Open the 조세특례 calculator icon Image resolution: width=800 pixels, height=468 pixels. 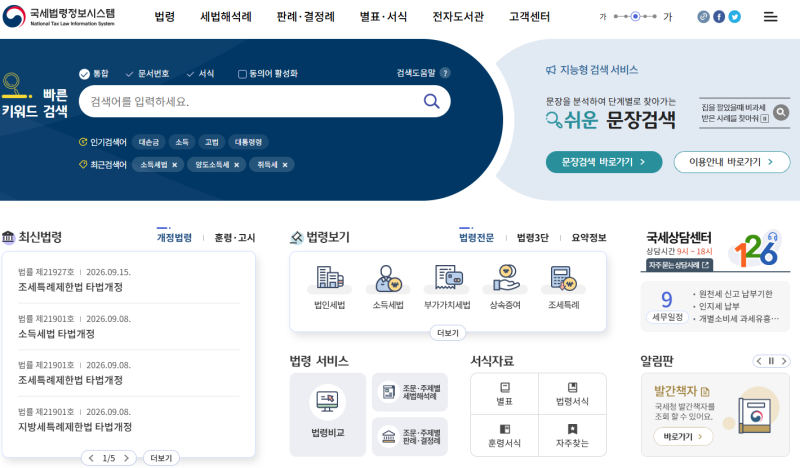pyautogui.click(x=563, y=278)
